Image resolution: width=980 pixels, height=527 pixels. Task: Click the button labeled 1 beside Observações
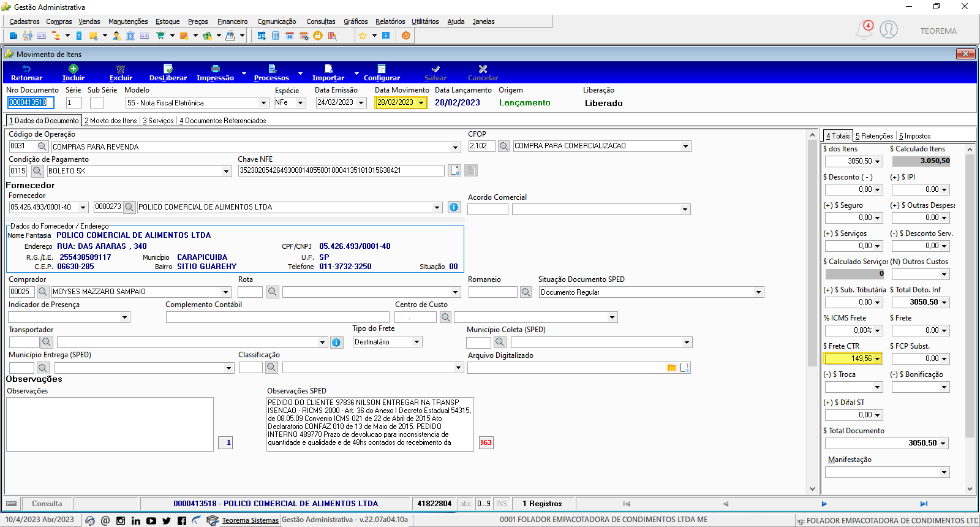click(225, 442)
